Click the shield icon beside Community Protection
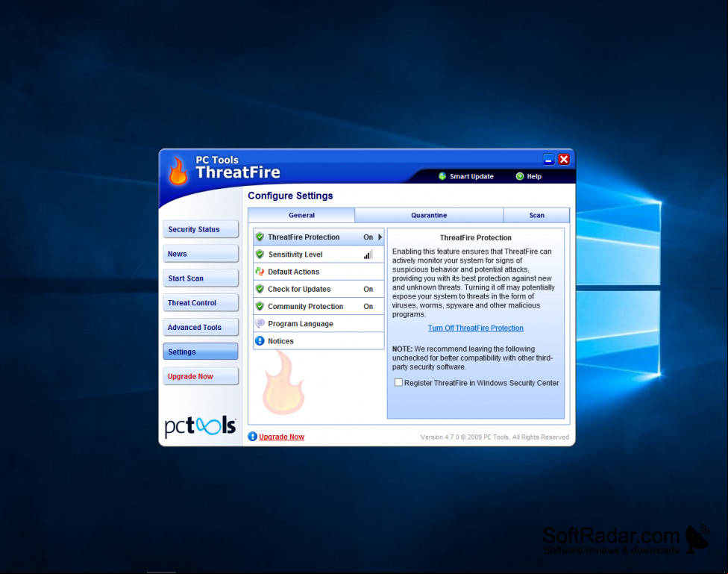Screen dimensions: 728x574 point(260,306)
